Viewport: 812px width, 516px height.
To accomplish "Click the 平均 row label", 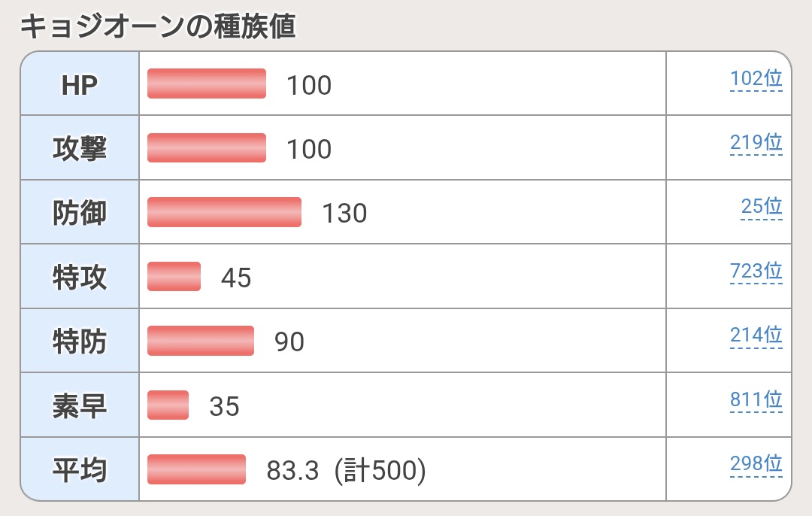I will (x=80, y=470).
